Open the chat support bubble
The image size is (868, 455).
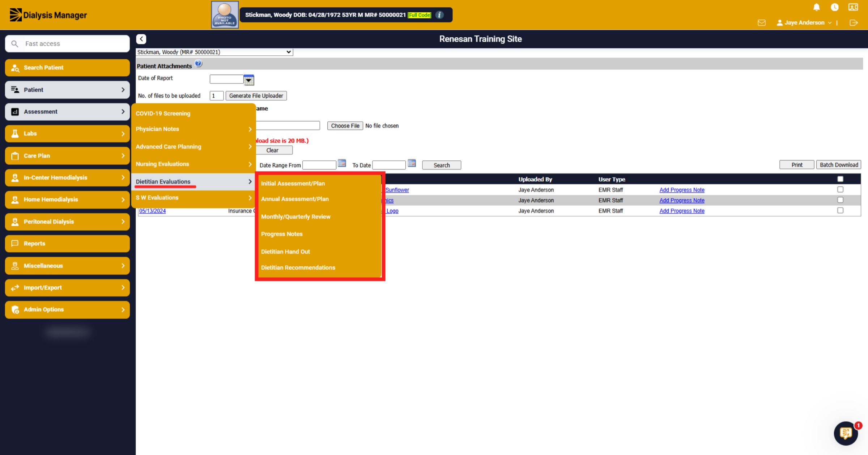tap(846, 433)
